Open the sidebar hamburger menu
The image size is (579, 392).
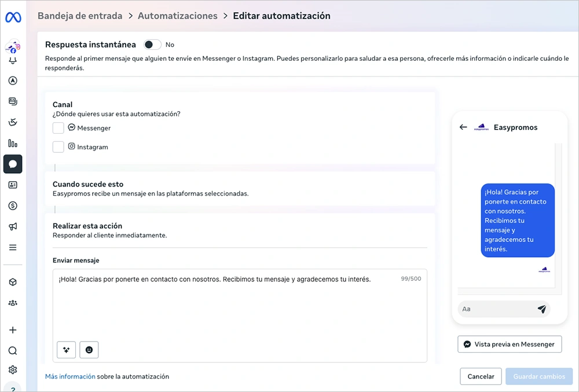tap(13, 247)
